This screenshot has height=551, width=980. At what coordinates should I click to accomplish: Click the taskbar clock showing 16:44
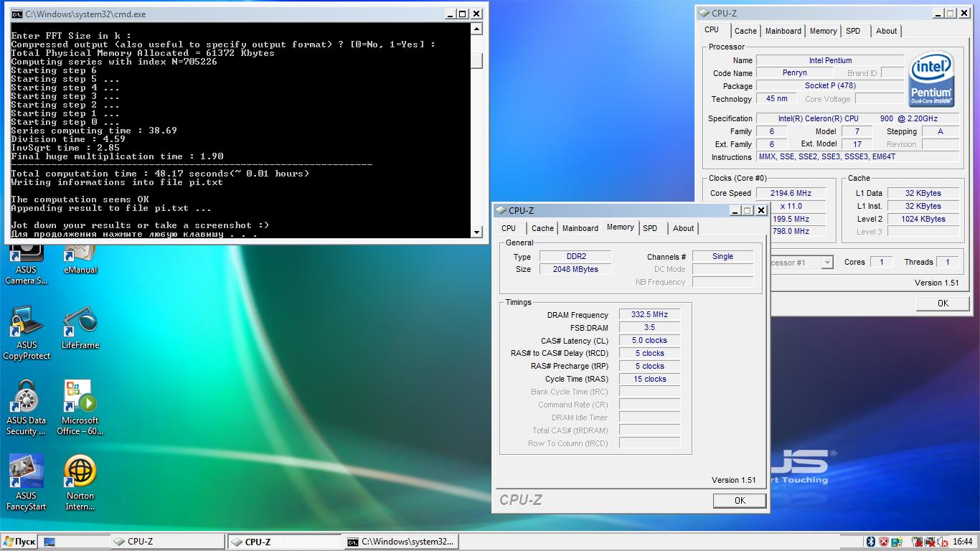point(962,542)
